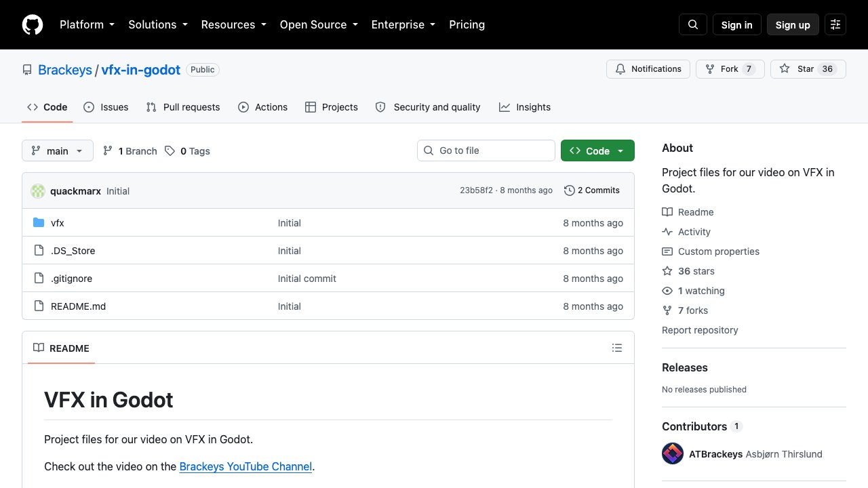Screen dimensions: 868x488
Task: Open the Contributors heading link
Action: tap(702, 426)
